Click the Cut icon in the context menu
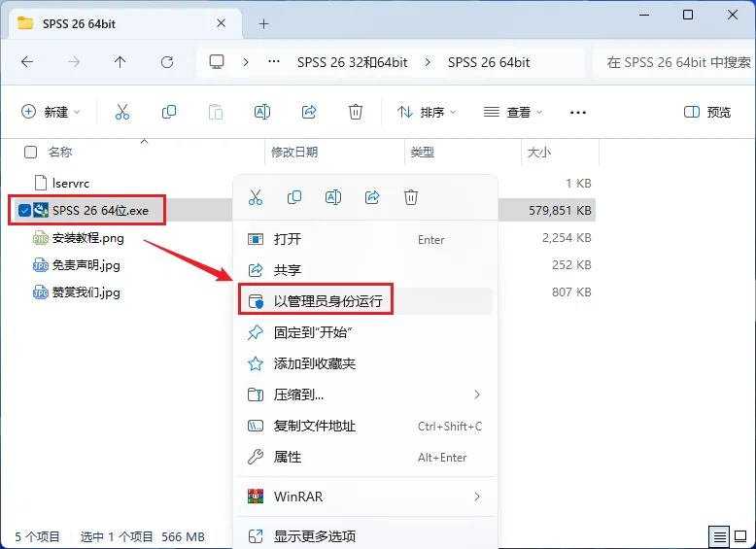Image resolution: width=756 pixels, height=549 pixels. point(256,197)
